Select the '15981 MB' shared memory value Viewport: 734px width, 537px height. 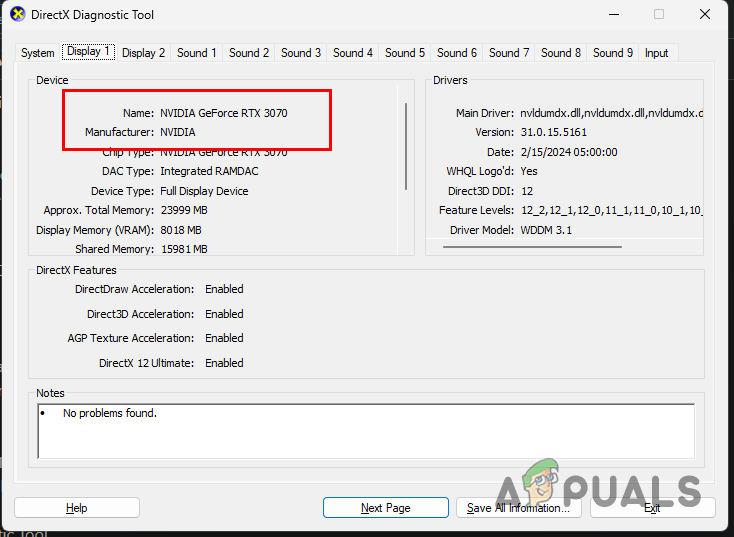point(184,249)
